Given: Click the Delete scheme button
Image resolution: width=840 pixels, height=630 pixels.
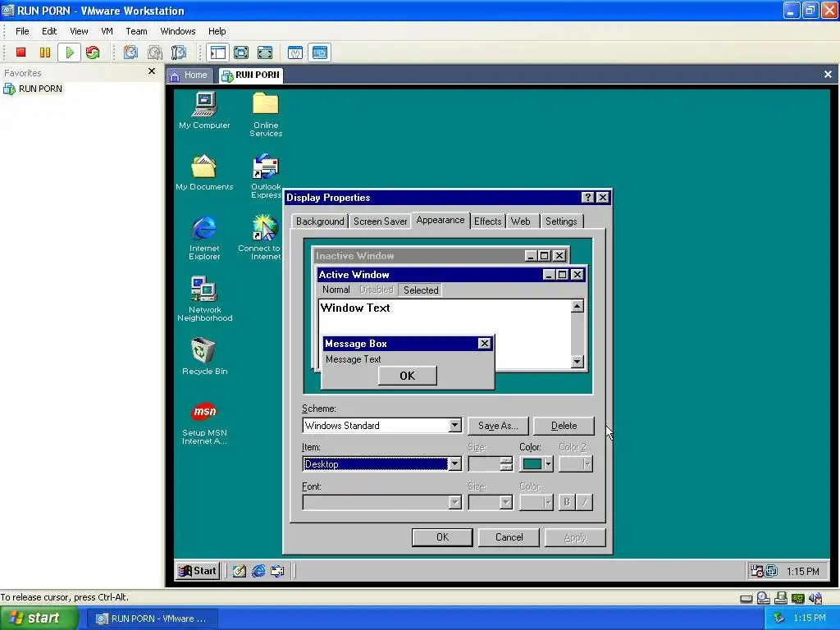Looking at the screenshot, I should 564,426.
